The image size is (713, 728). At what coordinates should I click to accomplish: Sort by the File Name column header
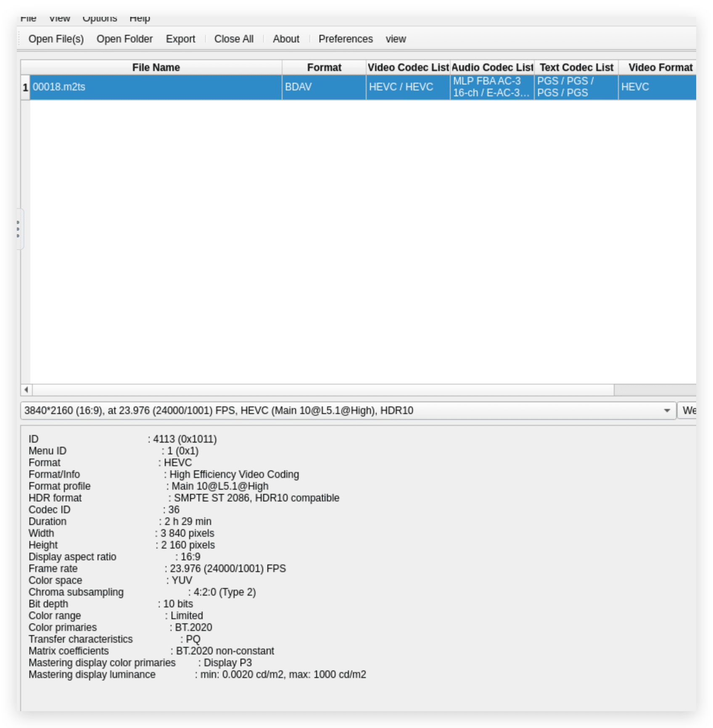(x=156, y=67)
